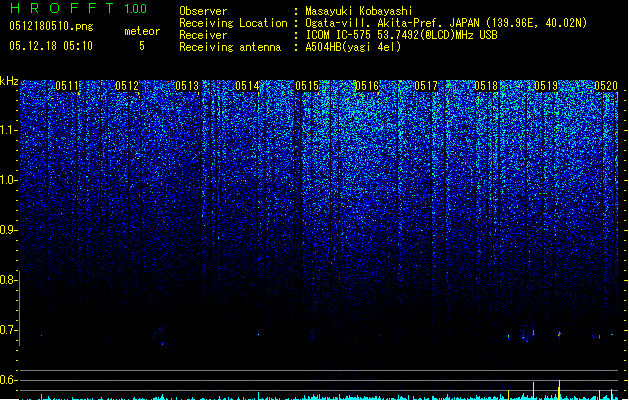Click the Receiving antenna label

coord(230,47)
